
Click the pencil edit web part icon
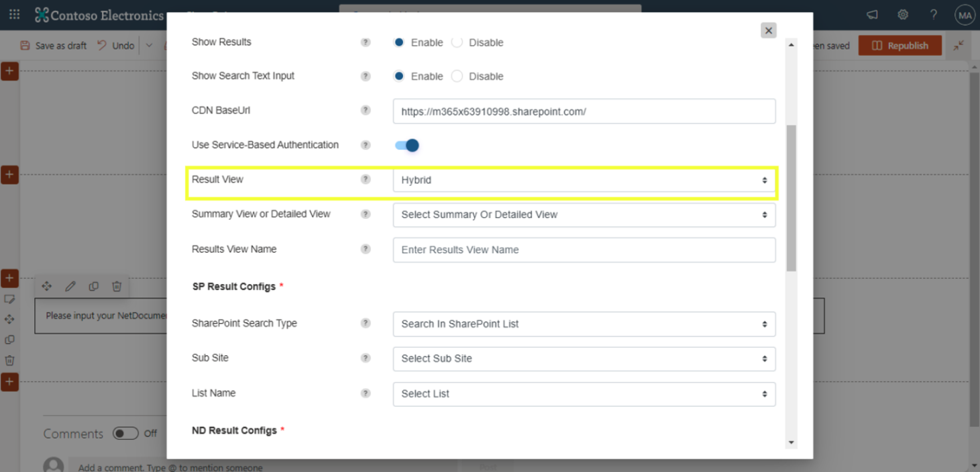coord(70,286)
